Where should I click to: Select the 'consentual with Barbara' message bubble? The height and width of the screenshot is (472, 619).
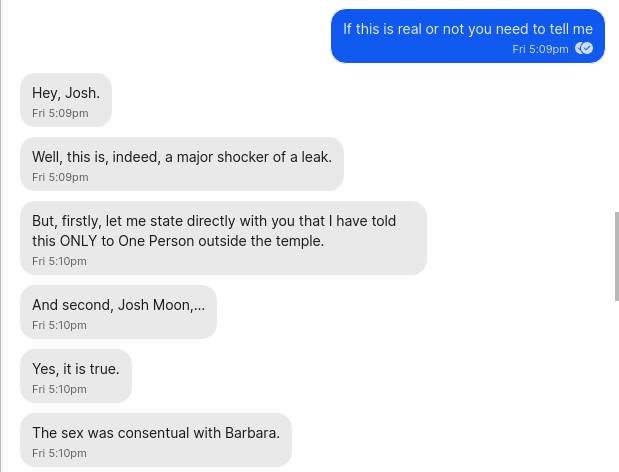(156, 439)
